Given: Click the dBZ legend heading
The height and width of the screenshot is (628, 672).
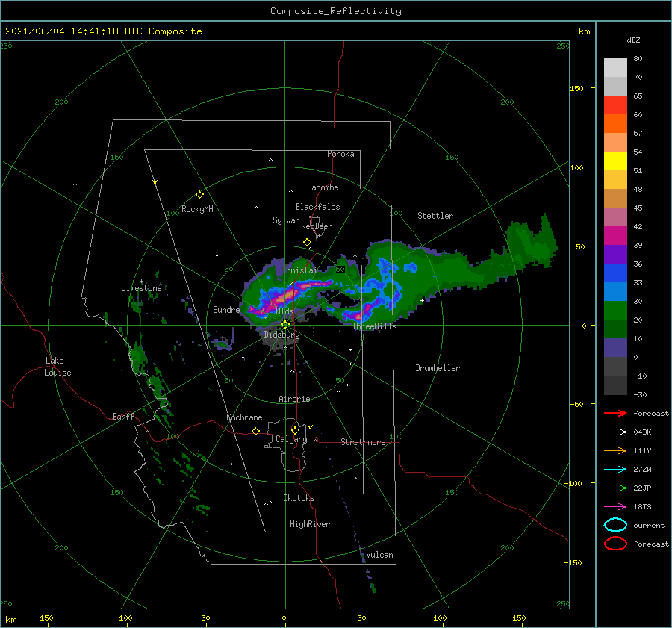Looking at the screenshot, I should [633, 40].
